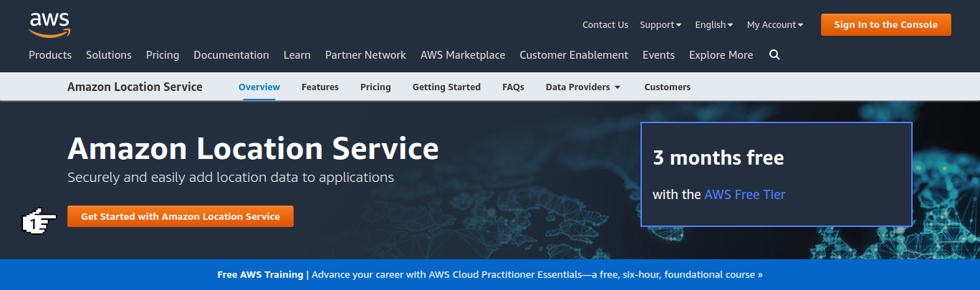
Task: Click the Free AWS Training banner
Action: (x=490, y=275)
